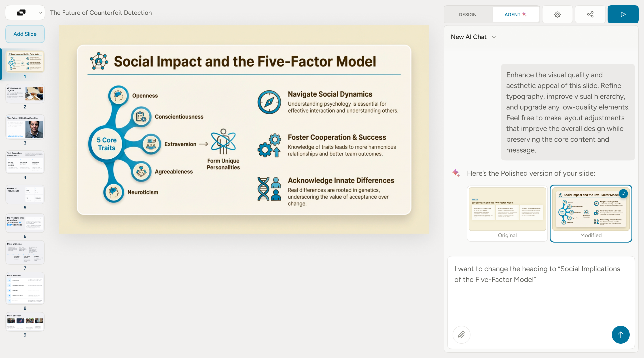644x358 pixels.
Task: Choose the Original slide version card
Action: [x=507, y=213]
